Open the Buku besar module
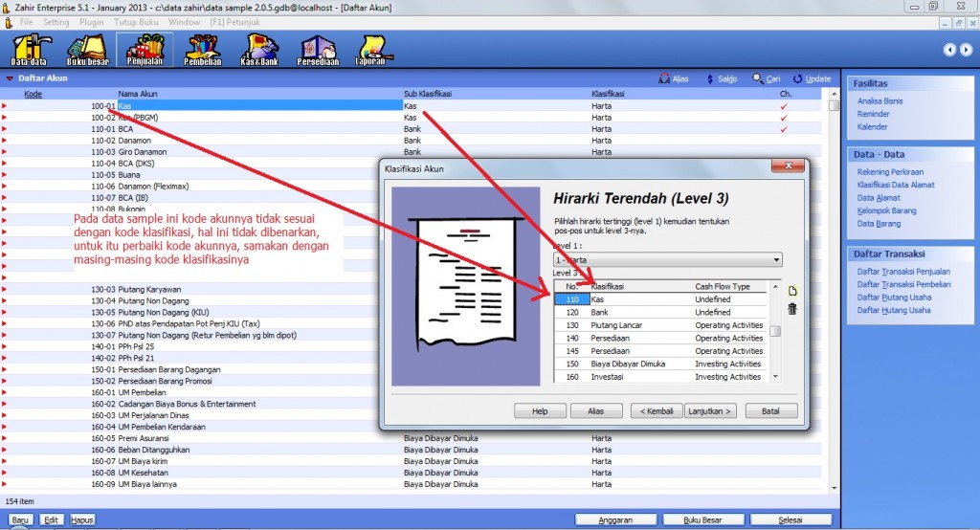Image resolution: width=980 pixels, height=530 pixels. (x=89, y=50)
